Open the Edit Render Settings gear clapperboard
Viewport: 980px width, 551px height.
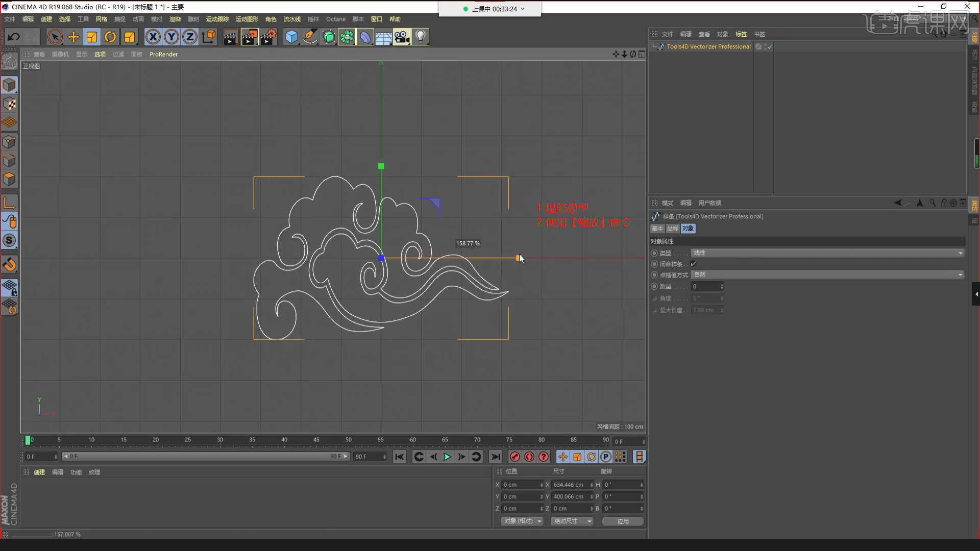269,37
